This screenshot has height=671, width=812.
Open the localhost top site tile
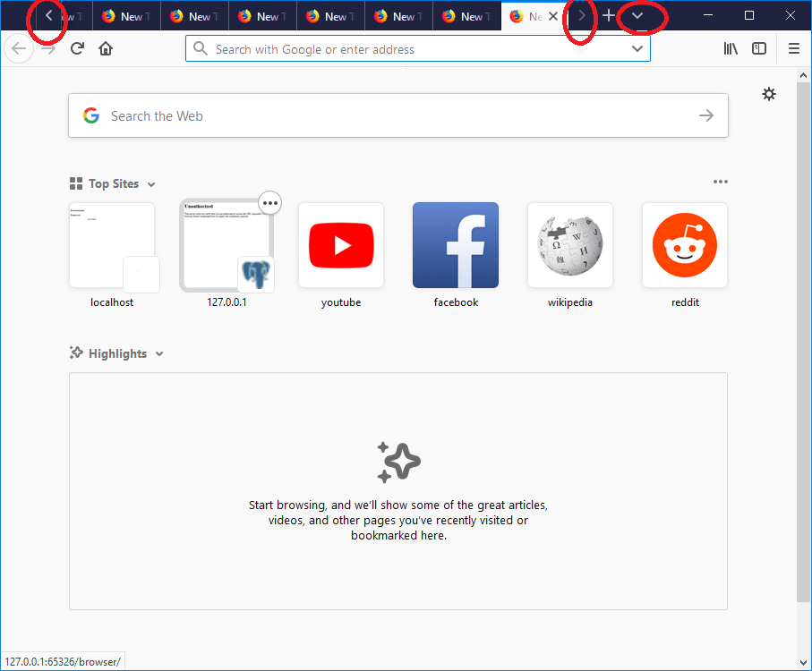click(112, 245)
